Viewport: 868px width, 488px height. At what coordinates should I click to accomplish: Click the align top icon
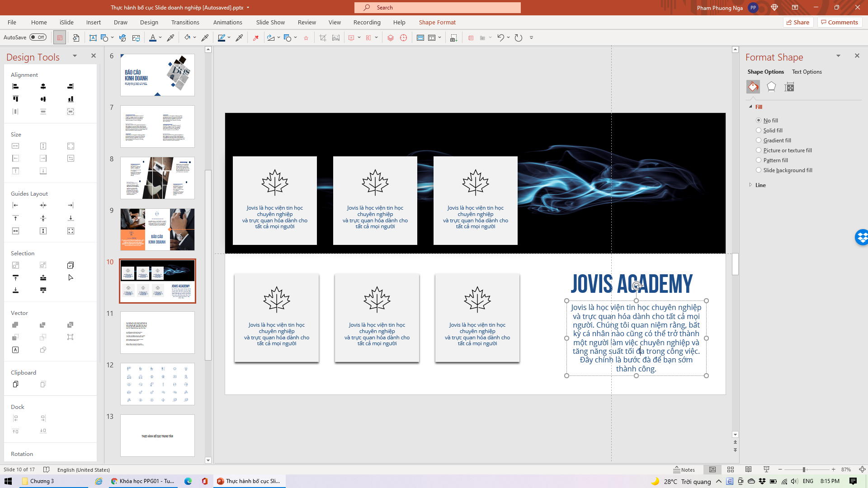click(x=15, y=99)
